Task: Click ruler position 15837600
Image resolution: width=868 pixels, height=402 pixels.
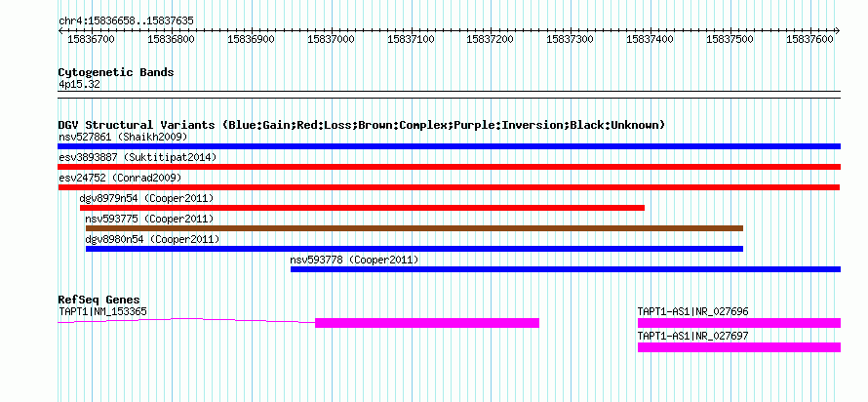Action: coord(809,39)
